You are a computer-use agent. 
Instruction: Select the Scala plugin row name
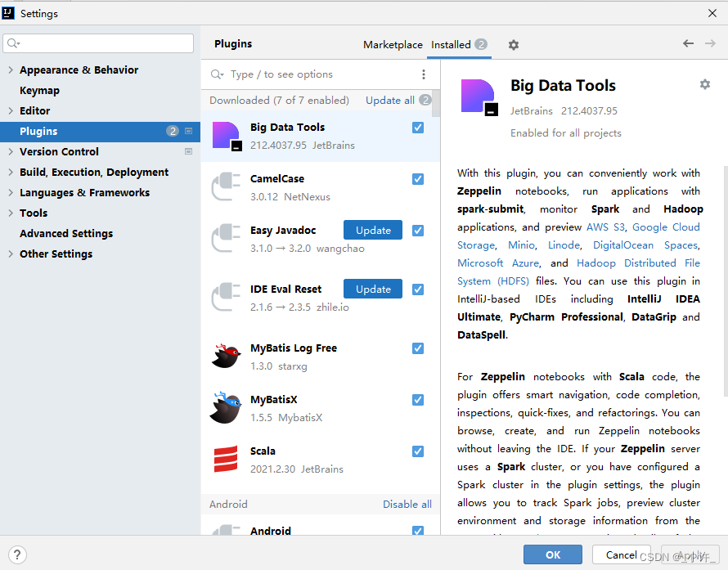263,451
